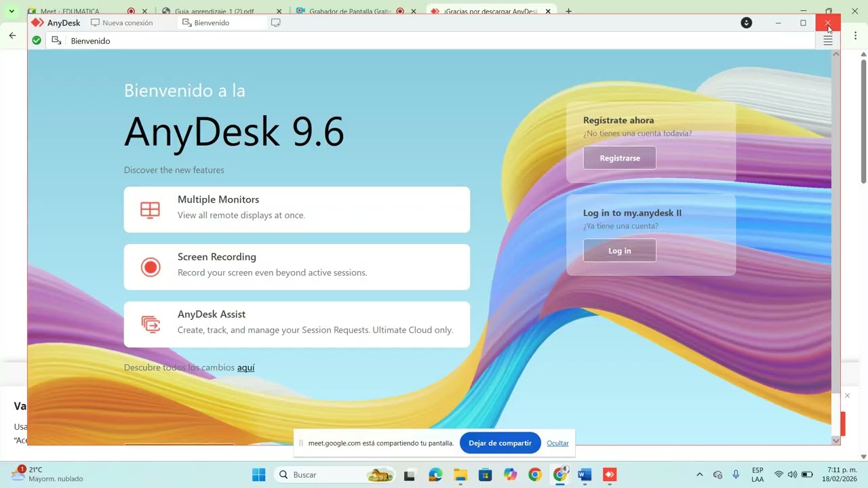The image size is (868, 488).
Task: Open Chrome three-dot menu
Action: pos(855,35)
